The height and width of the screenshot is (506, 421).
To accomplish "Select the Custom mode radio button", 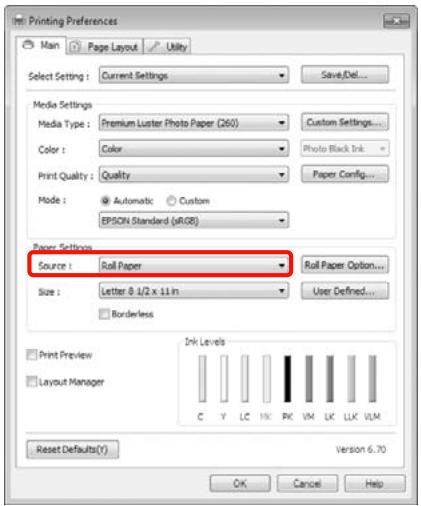I will point(171,201).
